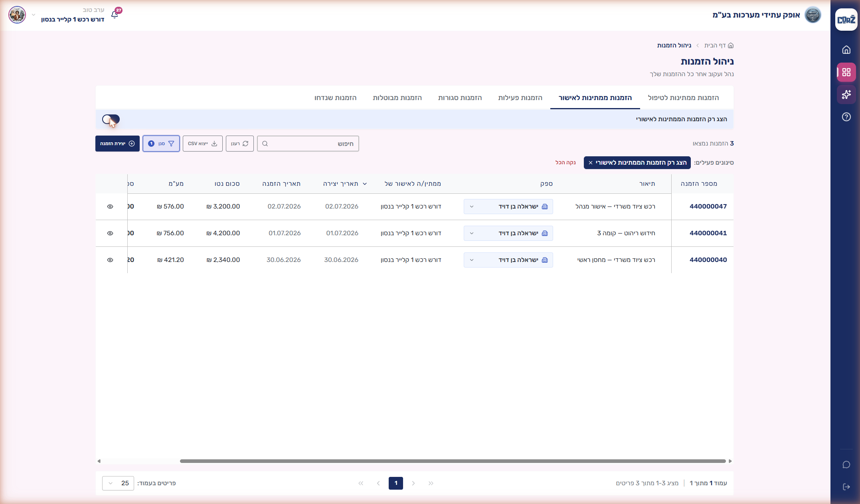
Task: Open order number 440000041
Action: 708,233
